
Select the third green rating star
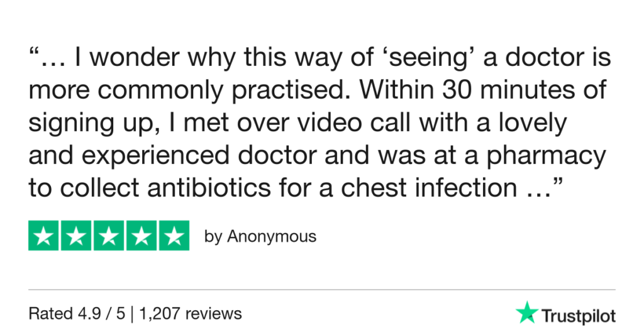click(x=109, y=236)
